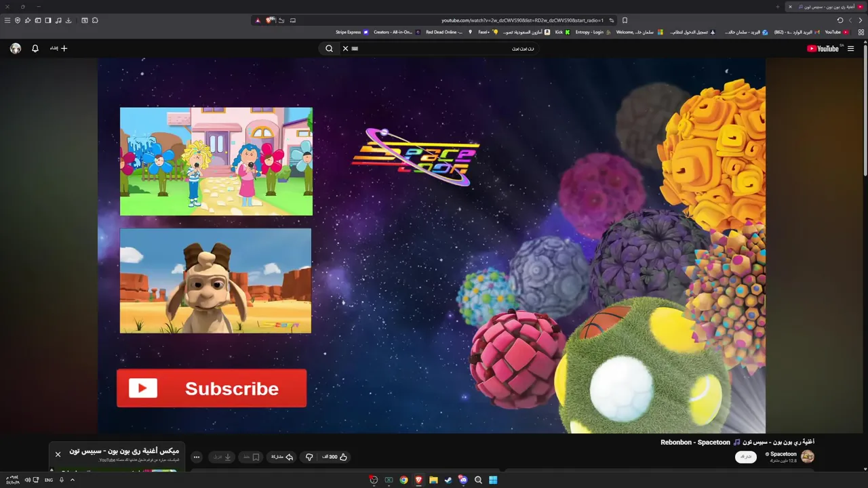
Task: Close the active YouTube tab
Action: 790,7
